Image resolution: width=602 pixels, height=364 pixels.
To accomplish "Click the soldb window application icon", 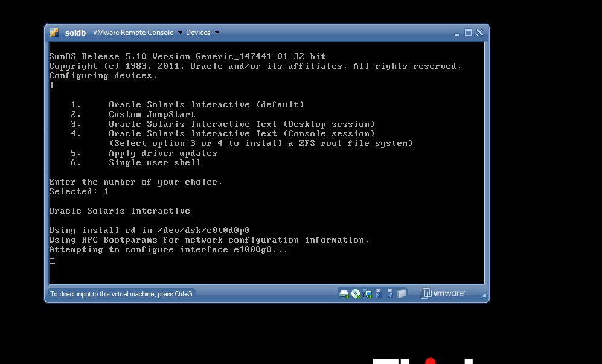I will click(x=54, y=33).
